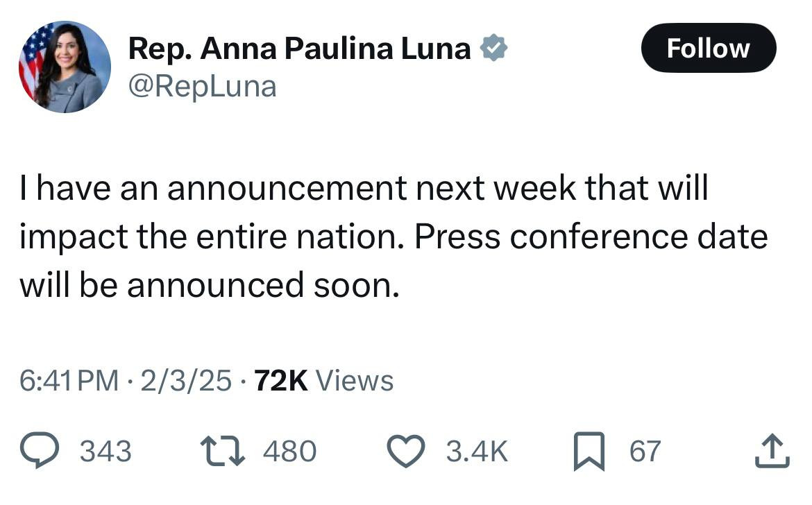Viewport: 812px width, 505px height.
Task: Bookmark this tweet using the bookmark icon
Action: (589, 452)
